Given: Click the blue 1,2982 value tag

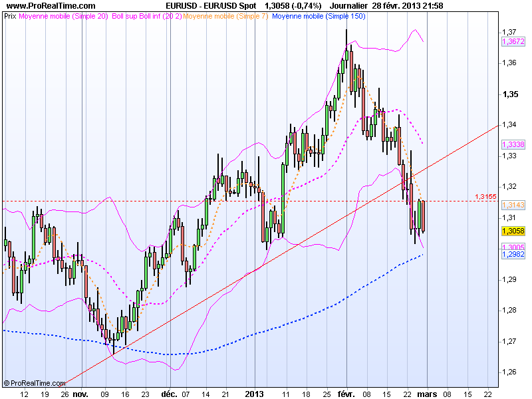Looking at the screenshot, I should click(x=513, y=254).
